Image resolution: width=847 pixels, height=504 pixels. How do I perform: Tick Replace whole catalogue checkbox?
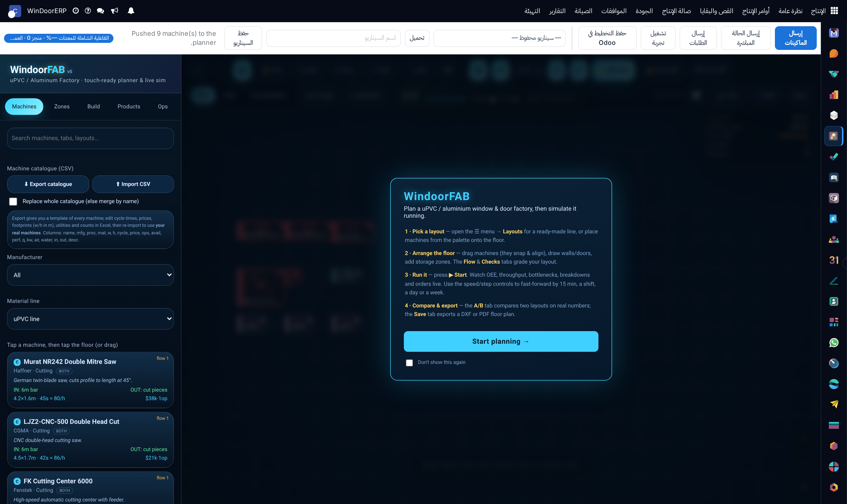pos(13,201)
